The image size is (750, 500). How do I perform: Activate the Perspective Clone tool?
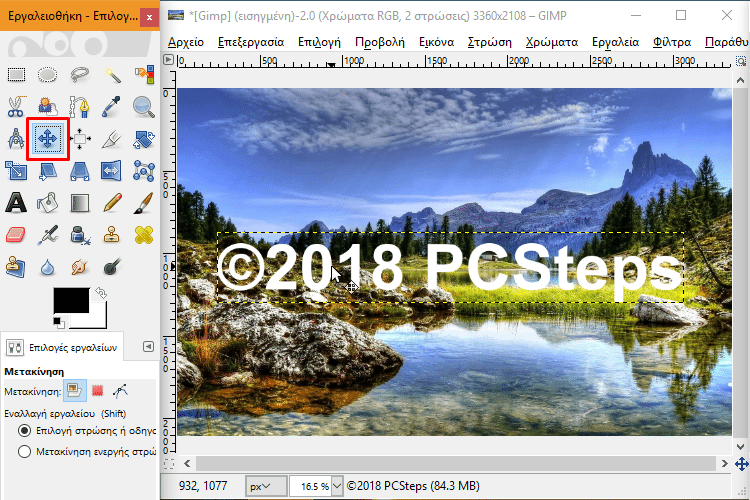[16, 267]
